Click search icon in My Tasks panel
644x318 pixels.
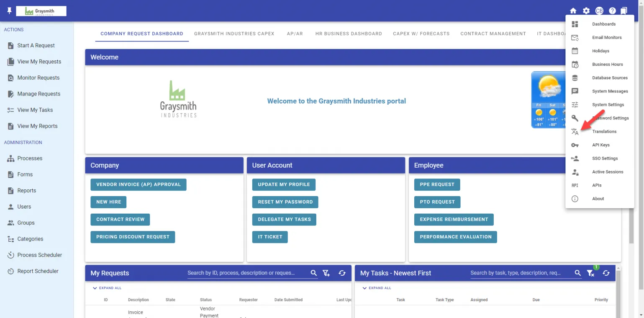point(578,273)
